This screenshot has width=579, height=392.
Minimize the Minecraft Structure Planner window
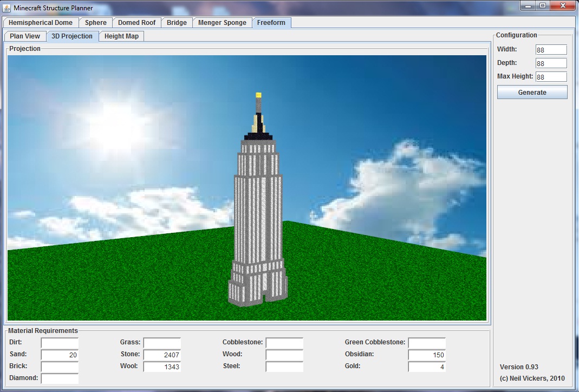click(529, 5)
